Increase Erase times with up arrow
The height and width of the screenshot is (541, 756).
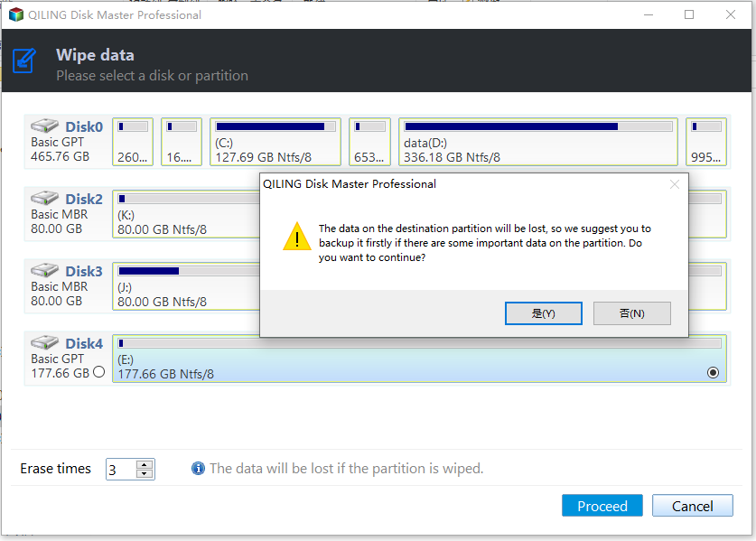145,465
